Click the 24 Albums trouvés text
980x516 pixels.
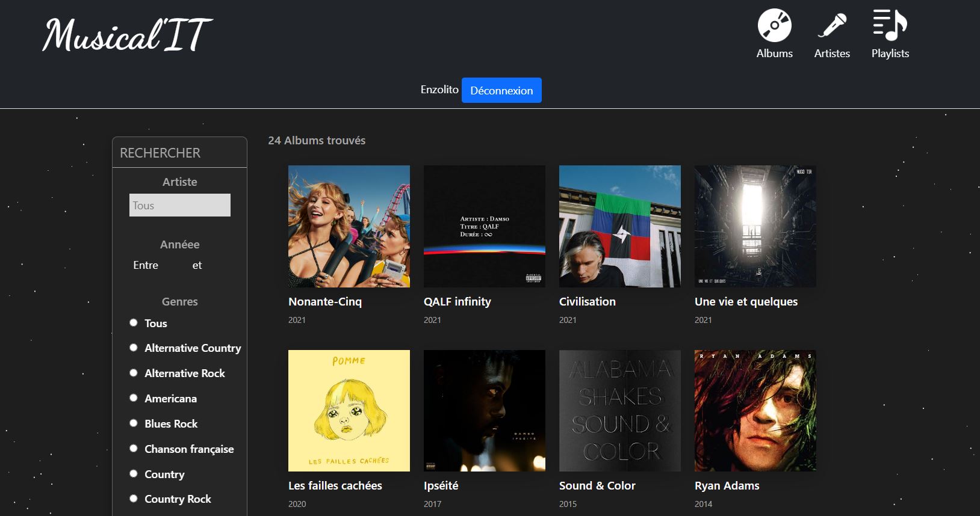tap(317, 141)
